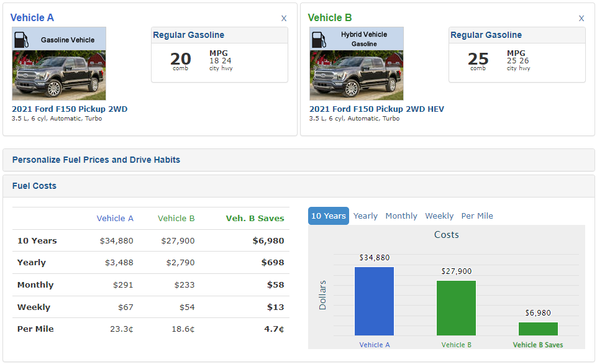Click Vehicle A Regular Gasoline MPG panel
Image resolution: width=597 pixels, height=364 pixels.
219,55
